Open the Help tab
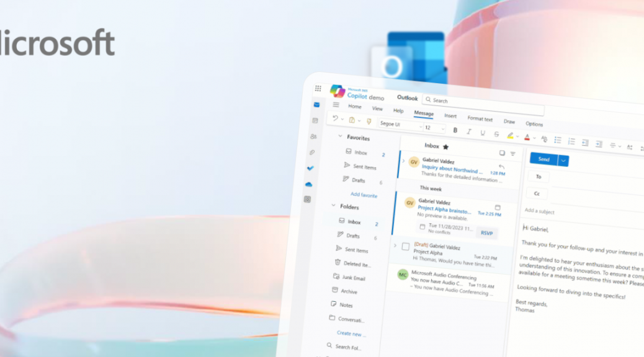This screenshot has height=357, width=644. [x=398, y=111]
